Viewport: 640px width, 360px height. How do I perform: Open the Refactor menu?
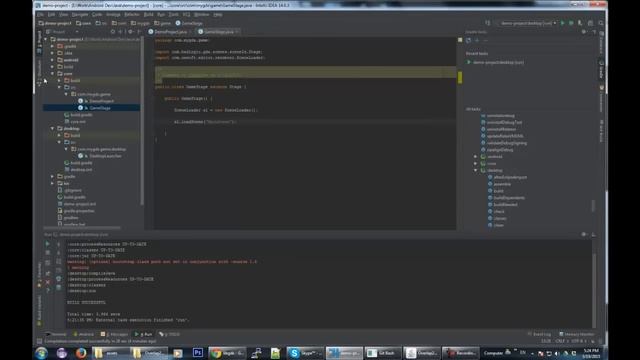coord(131,15)
